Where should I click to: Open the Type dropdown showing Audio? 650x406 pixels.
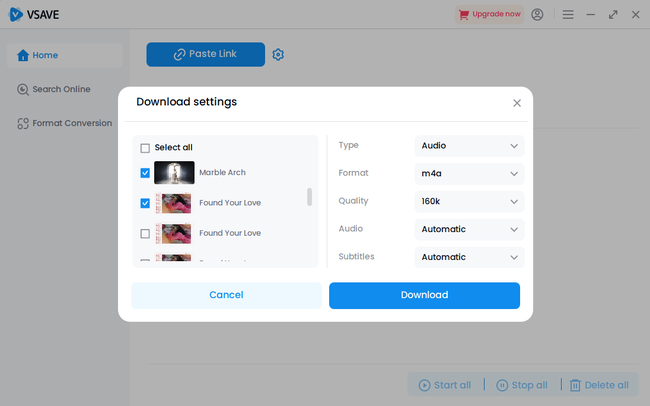click(x=469, y=146)
